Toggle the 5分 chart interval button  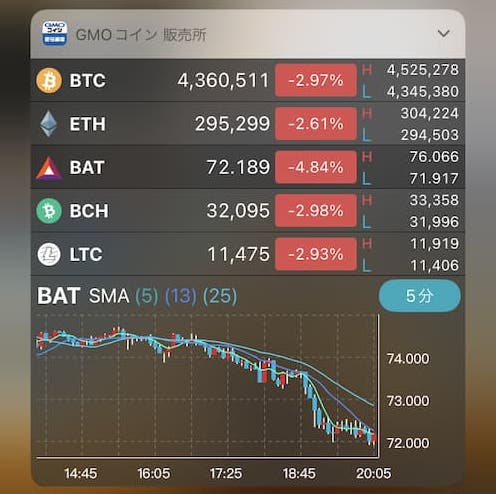tap(420, 296)
